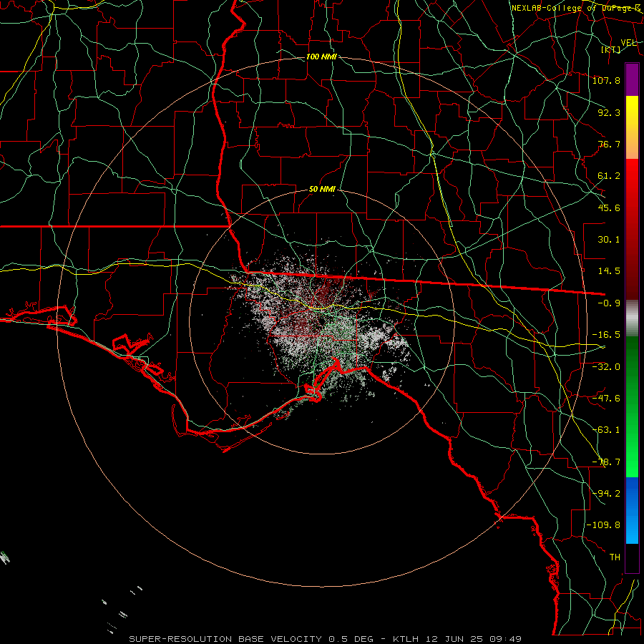Screen dimensions: 644x644
Task: Click the -94.2 scale value
Action: pyautogui.click(x=606, y=493)
